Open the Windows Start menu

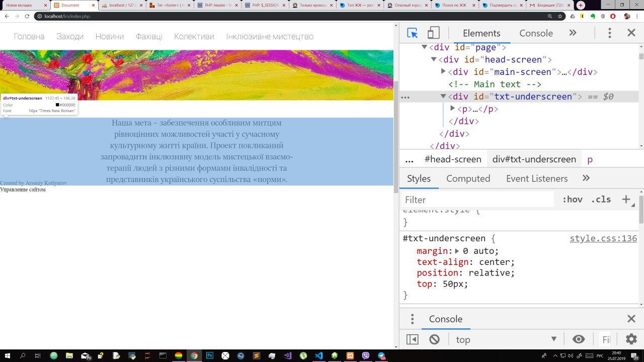pyautogui.click(x=7, y=355)
